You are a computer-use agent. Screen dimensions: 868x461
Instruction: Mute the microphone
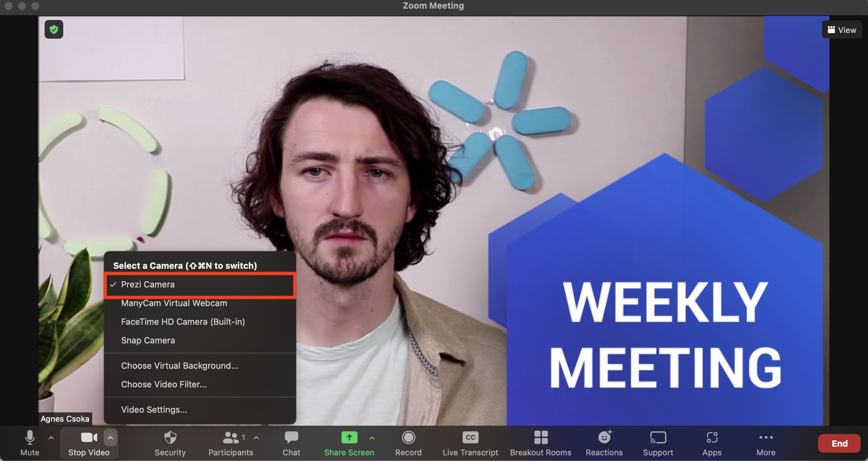[30, 442]
